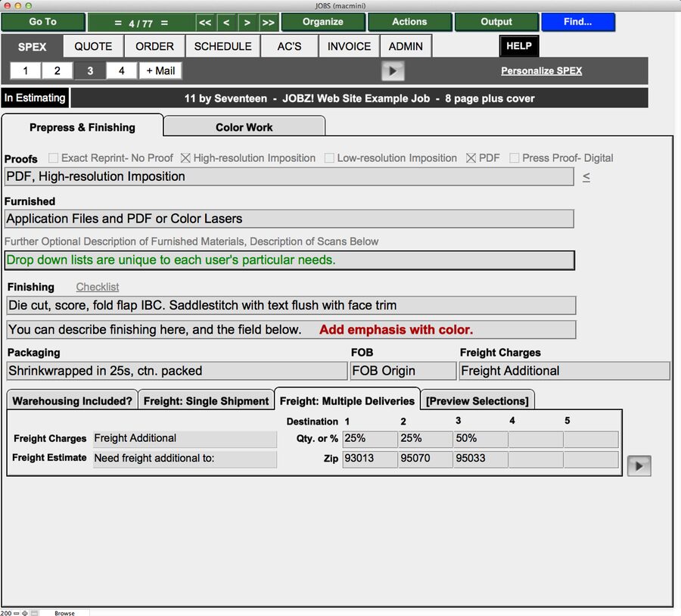Enable the Exact Reprint- No Proof checkbox
Image resolution: width=681 pixels, height=616 pixels.
pos(52,158)
